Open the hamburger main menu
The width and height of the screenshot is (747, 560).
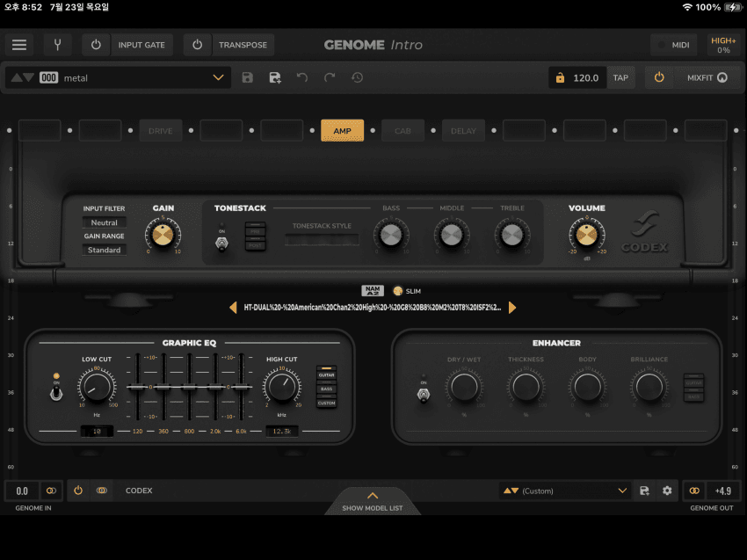click(x=19, y=45)
